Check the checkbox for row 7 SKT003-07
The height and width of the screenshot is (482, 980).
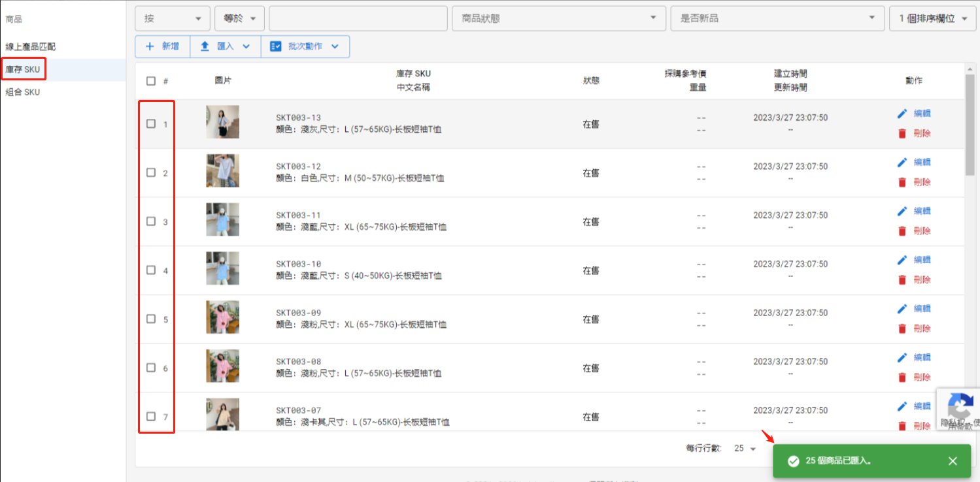point(151,416)
